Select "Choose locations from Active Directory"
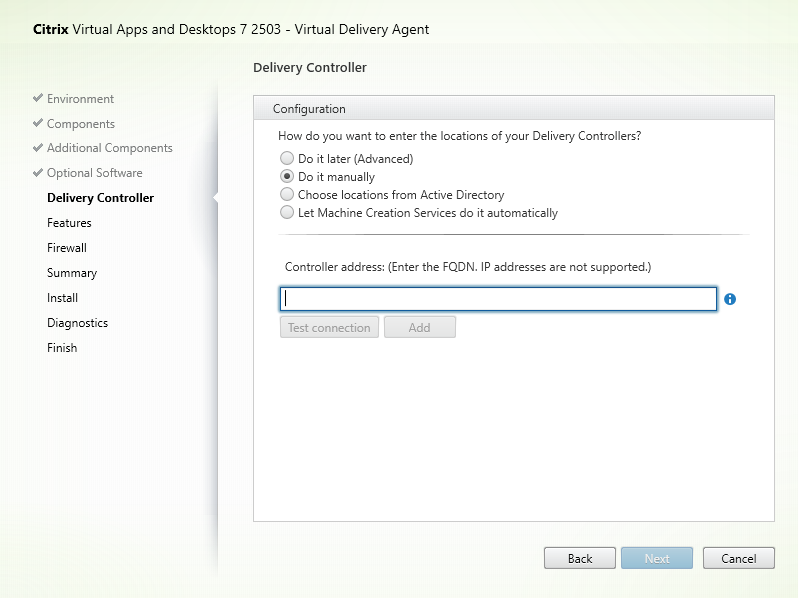This screenshot has width=798, height=598. (x=288, y=195)
